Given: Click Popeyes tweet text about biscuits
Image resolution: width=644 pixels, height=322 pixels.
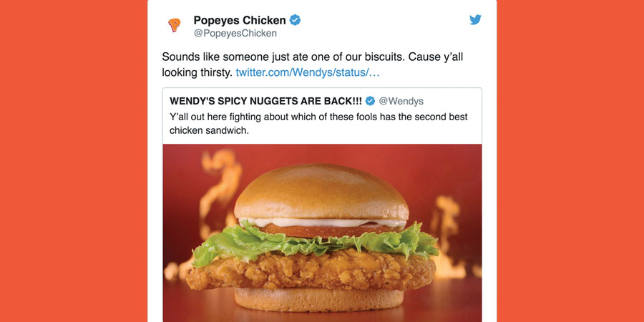Looking at the screenshot, I should pos(312,64).
